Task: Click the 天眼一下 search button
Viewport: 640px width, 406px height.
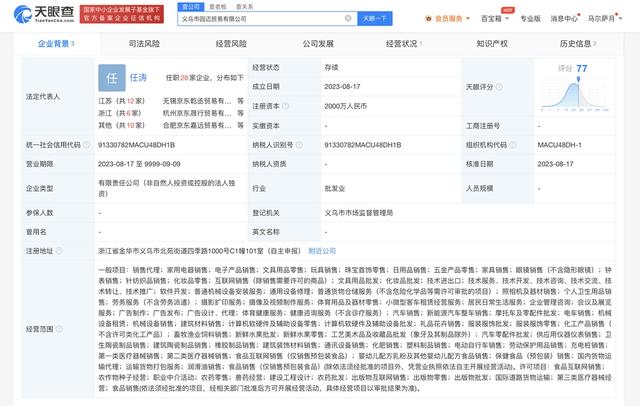Action: click(x=375, y=18)
